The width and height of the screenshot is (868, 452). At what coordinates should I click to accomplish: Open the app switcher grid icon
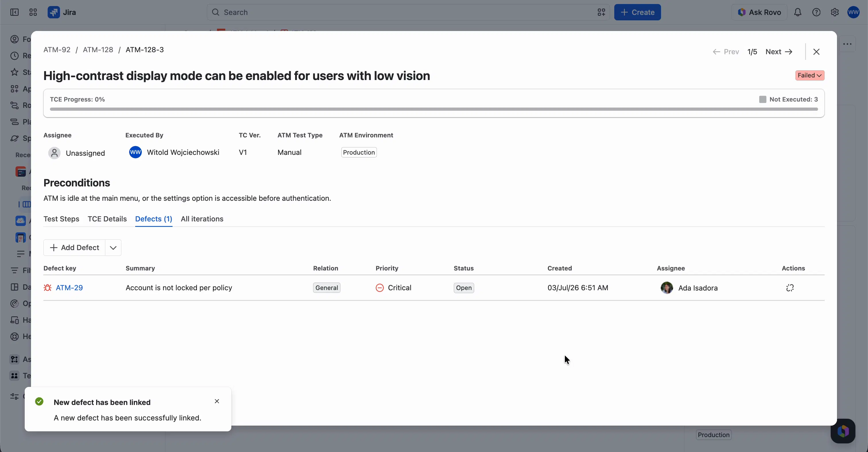(33, 12)
